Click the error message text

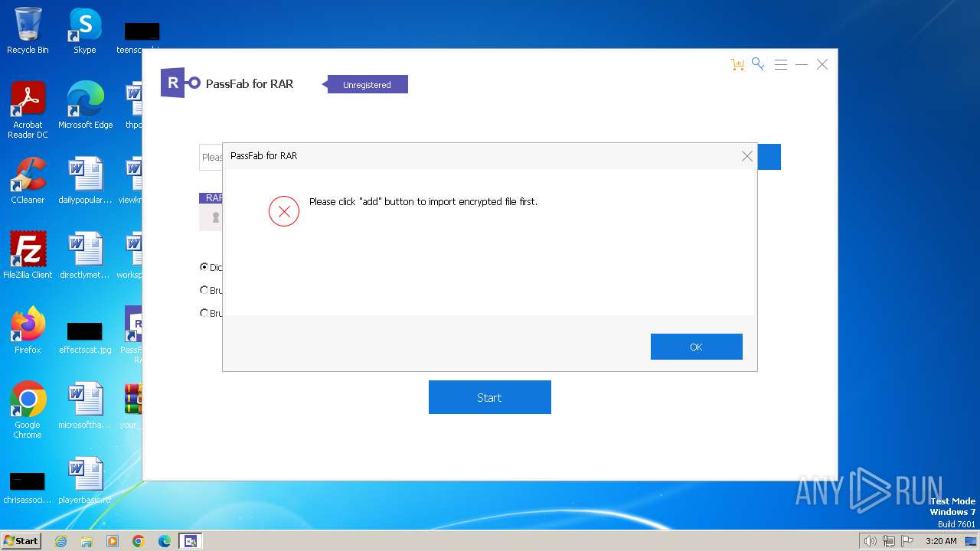coord(423,202)
